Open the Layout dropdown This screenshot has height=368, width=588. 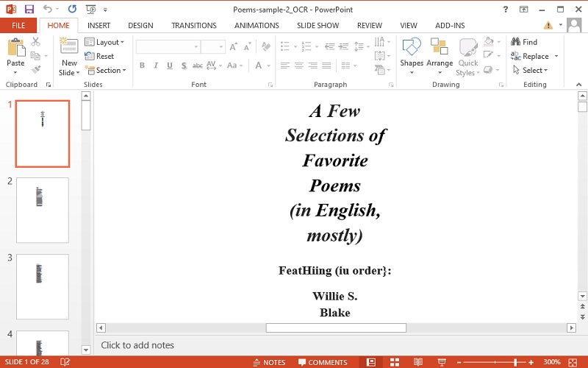point(104,42)
